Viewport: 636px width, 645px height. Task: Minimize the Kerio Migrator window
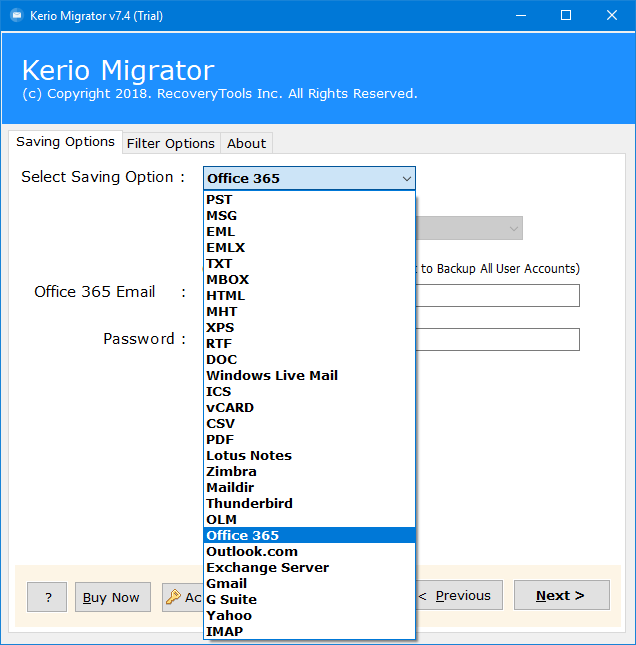[x=521, y=16]
